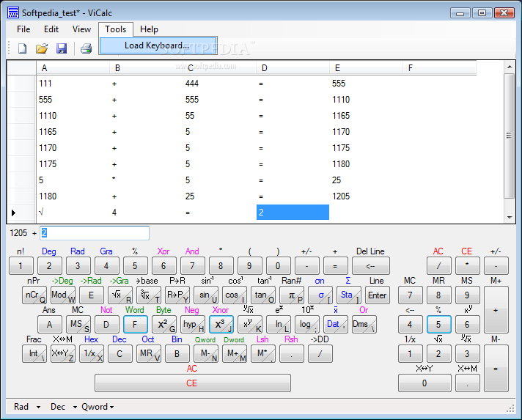Click the numpad 0 key under X<->Y
This screenshot has height=420, width=522.
point(424,383)
